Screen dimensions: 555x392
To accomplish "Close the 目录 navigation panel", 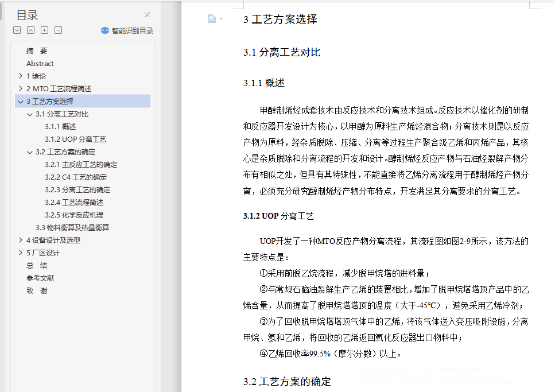I will coord(148,14).
